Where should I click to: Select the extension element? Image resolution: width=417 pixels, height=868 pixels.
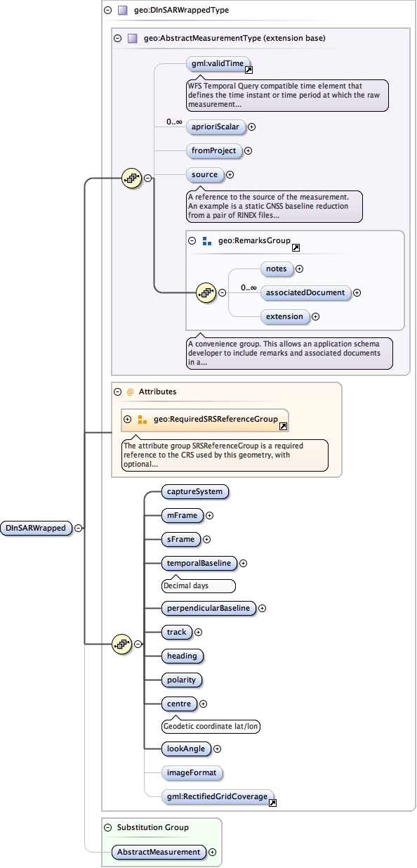pyautogui.click(x=284, y=316)
